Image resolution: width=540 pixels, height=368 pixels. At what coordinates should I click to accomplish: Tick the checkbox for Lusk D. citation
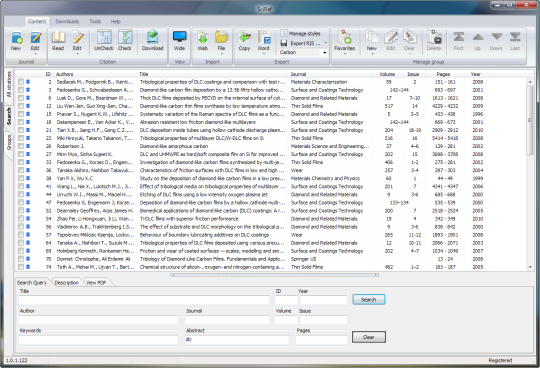(21, 98)
